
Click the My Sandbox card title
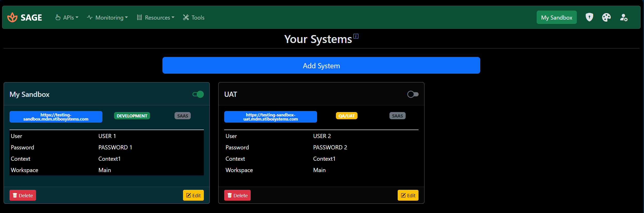[29, 94]
